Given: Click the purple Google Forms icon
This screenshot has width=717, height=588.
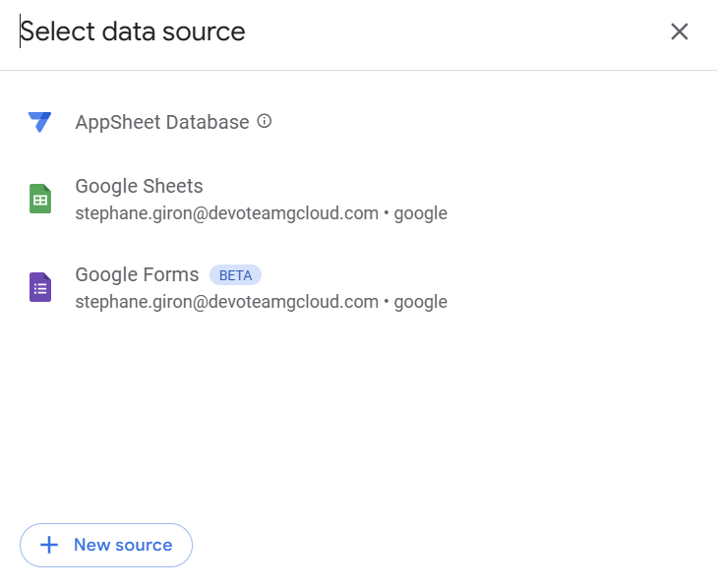Looking at the screenshot, I should tap(40, 287).
